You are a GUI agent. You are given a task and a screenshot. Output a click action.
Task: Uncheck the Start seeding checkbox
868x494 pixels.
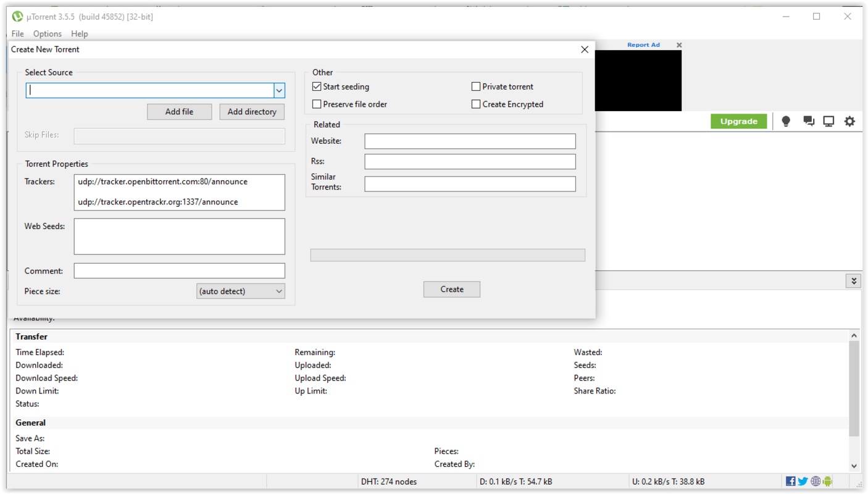coord(317,86)
